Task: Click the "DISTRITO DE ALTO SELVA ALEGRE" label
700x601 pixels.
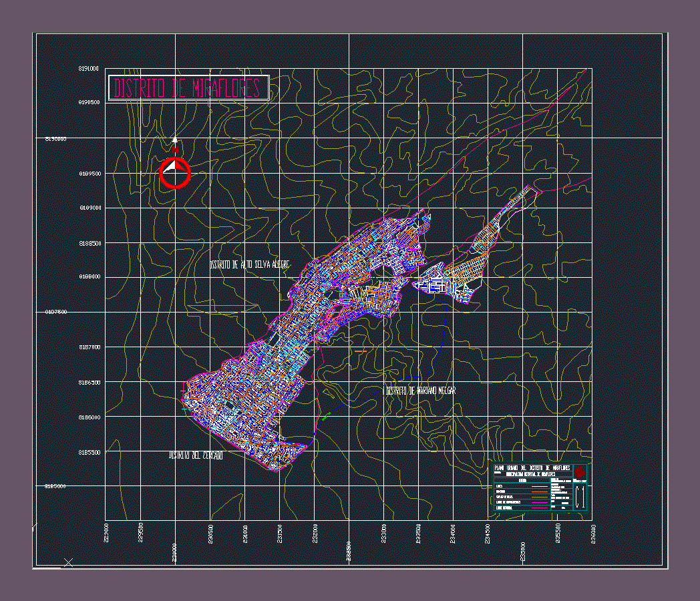Action: [250, 264]
